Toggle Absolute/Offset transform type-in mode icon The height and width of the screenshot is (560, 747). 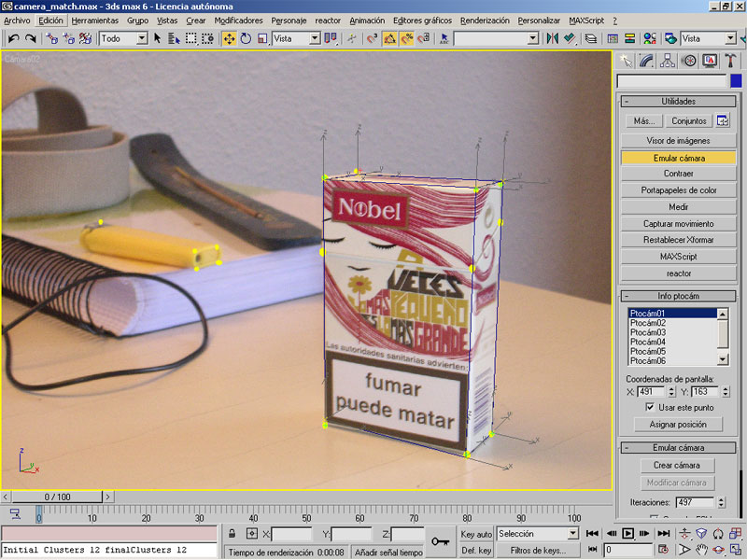click(x=252, y=533)
